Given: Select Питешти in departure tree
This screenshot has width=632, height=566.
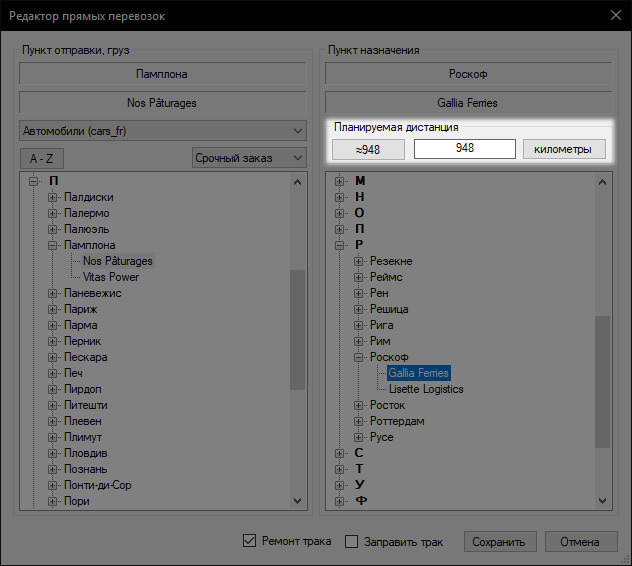Looking at the screenshot, I should coord(86,405).
